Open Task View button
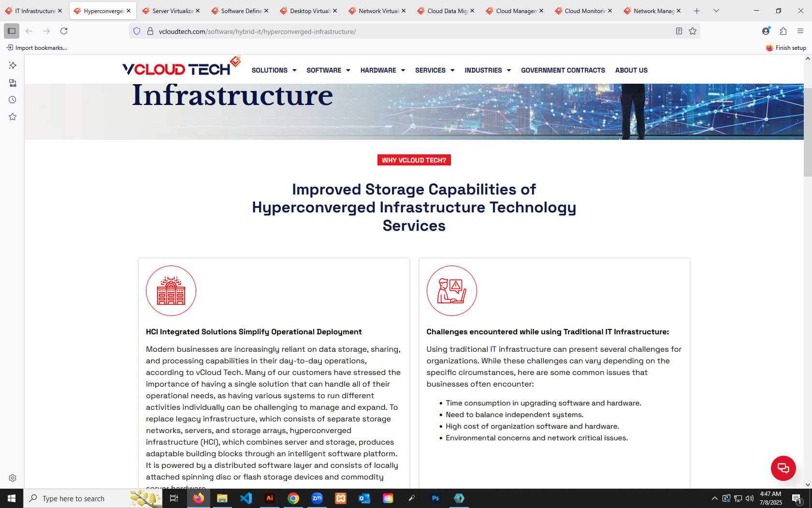 [x=174, y=498]
